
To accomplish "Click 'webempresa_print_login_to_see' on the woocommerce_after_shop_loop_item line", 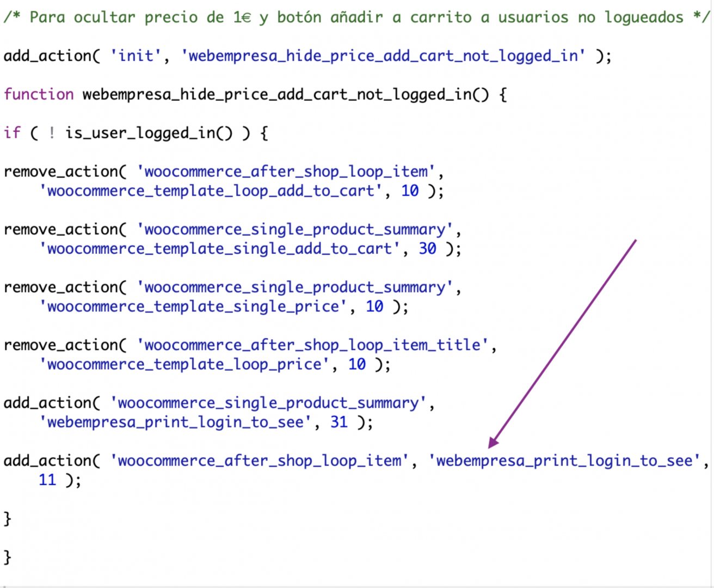I will 565,461.
